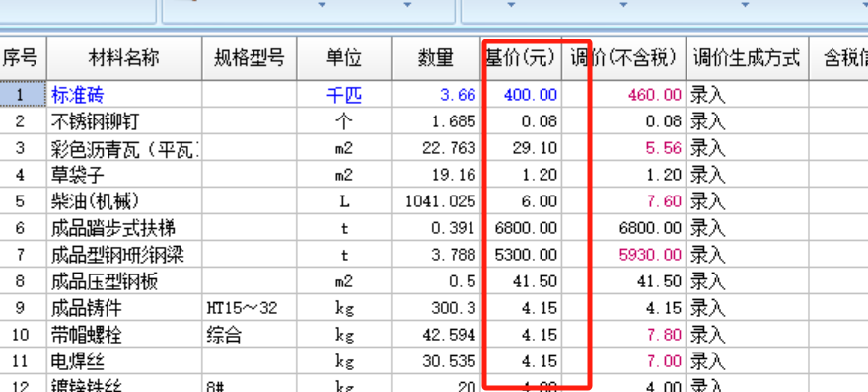The image size is (868, 392).
Task: Click quantity 3.788 cell
Action: 436,255
